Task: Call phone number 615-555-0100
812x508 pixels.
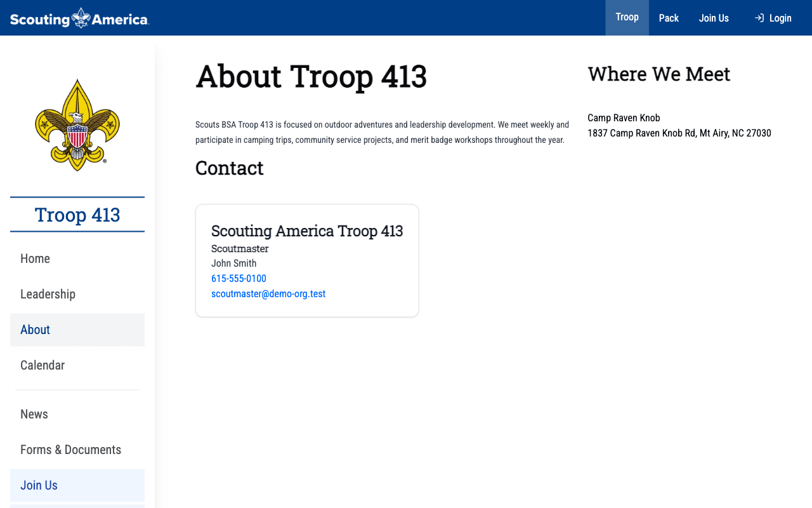Action: pyautogui.click(x=239, y=279)
